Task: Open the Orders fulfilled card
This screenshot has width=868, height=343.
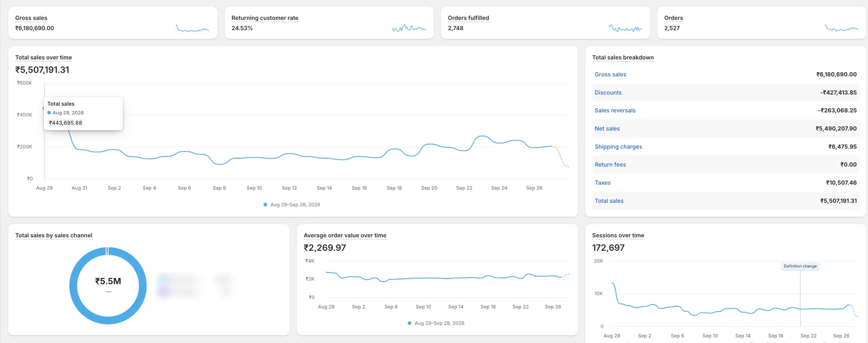Action: click(x=545, y=23)
